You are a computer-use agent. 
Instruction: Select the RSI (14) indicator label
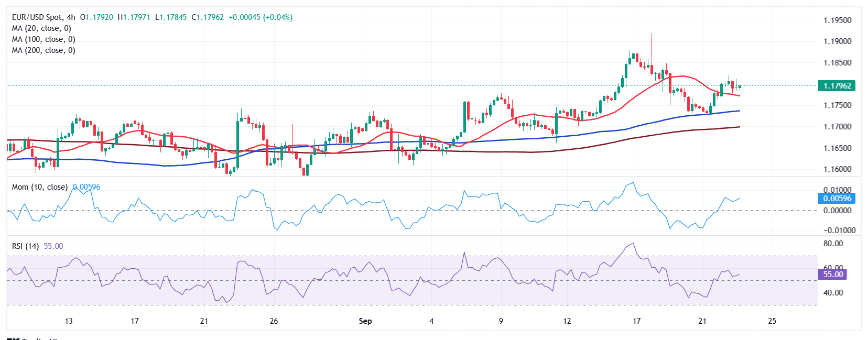25,246
